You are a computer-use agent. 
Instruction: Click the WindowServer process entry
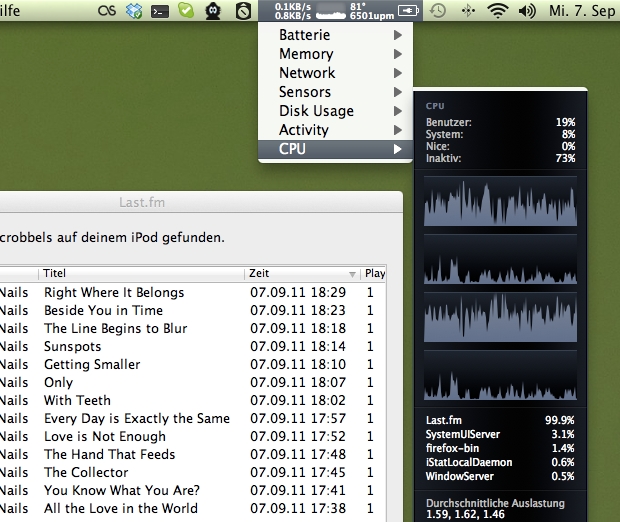[x=500, y=476]
